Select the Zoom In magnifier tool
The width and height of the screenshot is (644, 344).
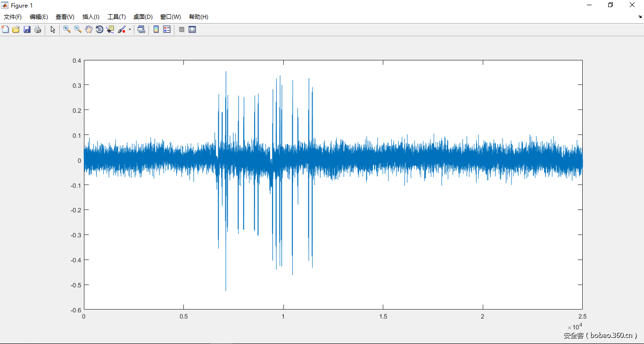(67, 29)
